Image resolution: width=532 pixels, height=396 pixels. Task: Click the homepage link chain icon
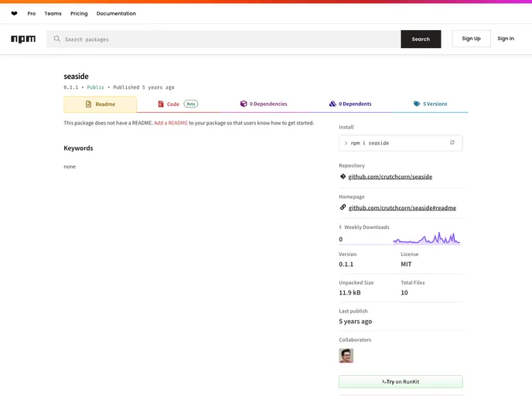(343, 207)
